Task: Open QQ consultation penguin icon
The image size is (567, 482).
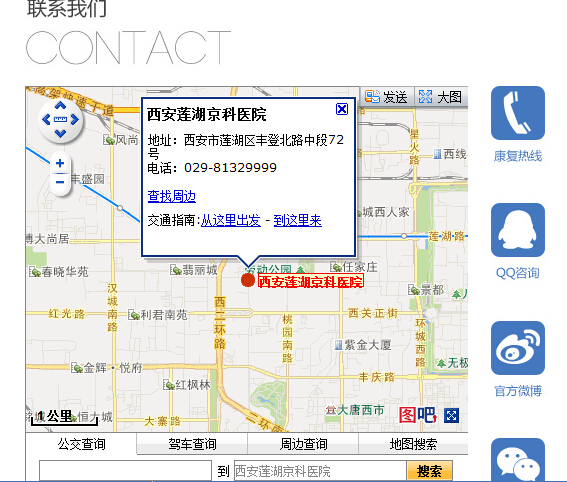Action: (x=518, y=230)
